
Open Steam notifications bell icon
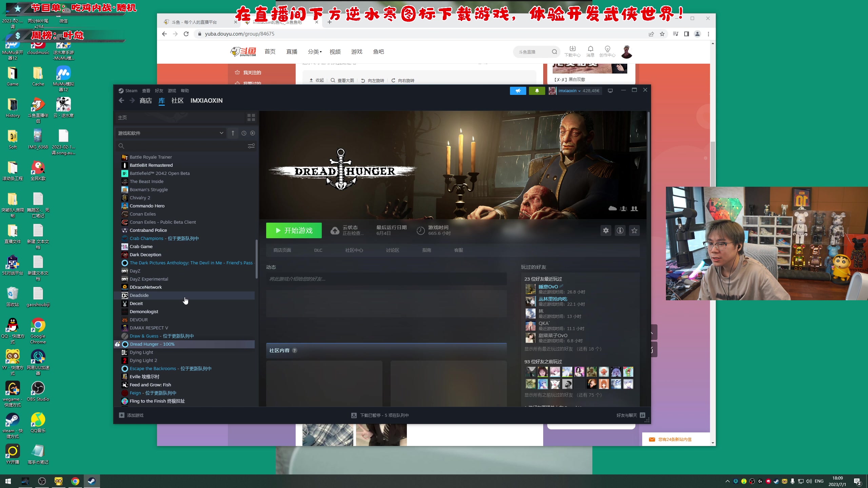click(537, 91)
